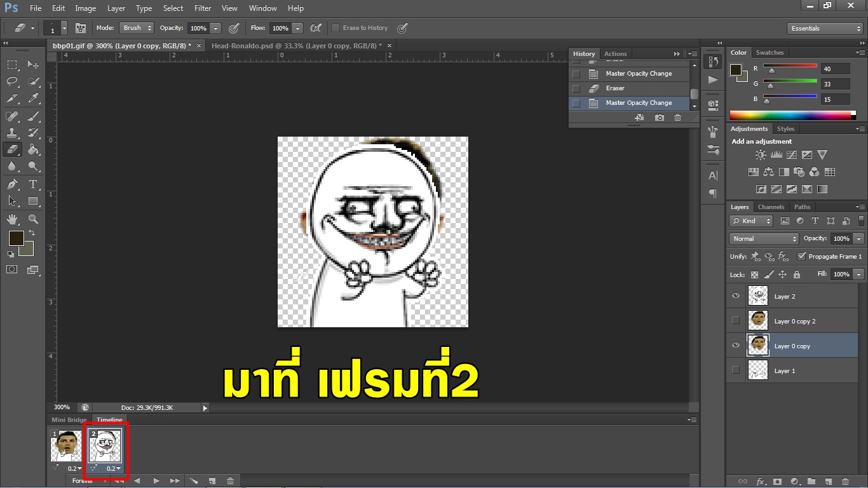868x488 pixels.
Task: Pick the Lasso tool
Action: tap(12, 81)
